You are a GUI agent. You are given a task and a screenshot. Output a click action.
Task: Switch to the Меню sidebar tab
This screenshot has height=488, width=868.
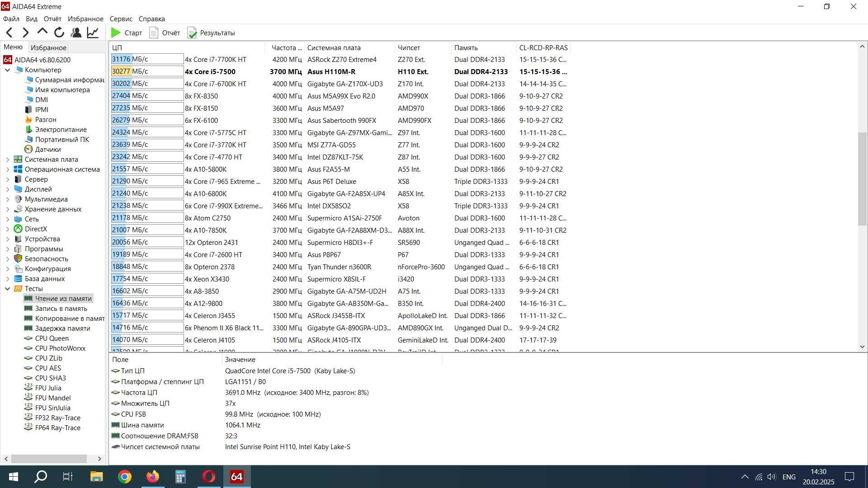(13, 47)
